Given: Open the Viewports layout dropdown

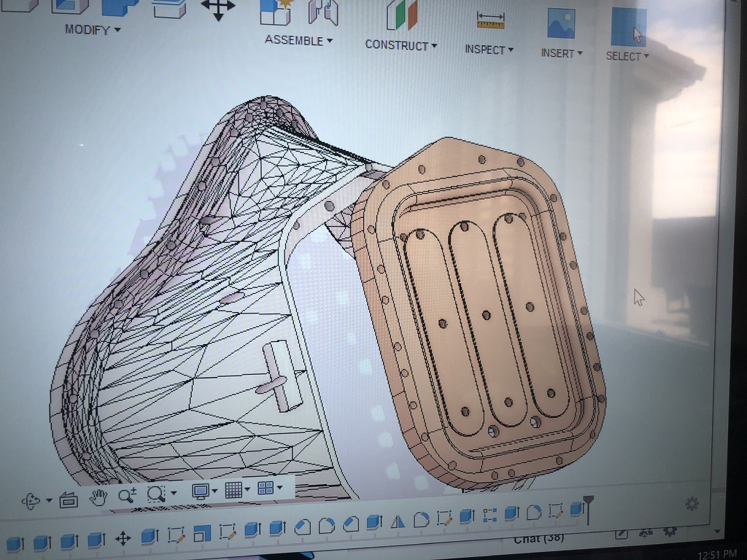Looking at the screenshot, I should click(269, 488).
